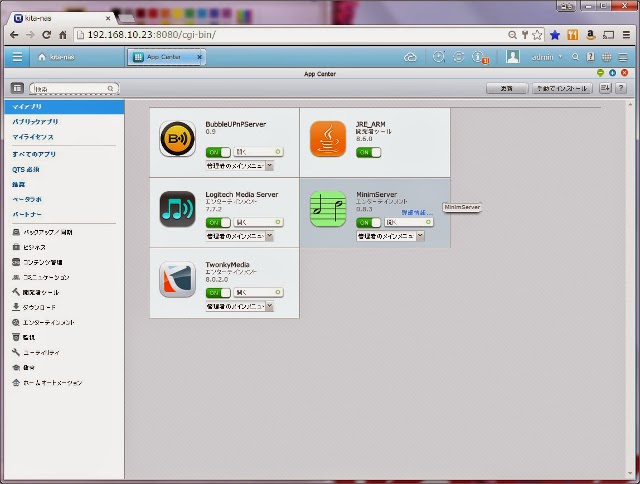The image size is (640, 484).
Task: Click the Amazon extension icon in Chrome
Action: 590,35
